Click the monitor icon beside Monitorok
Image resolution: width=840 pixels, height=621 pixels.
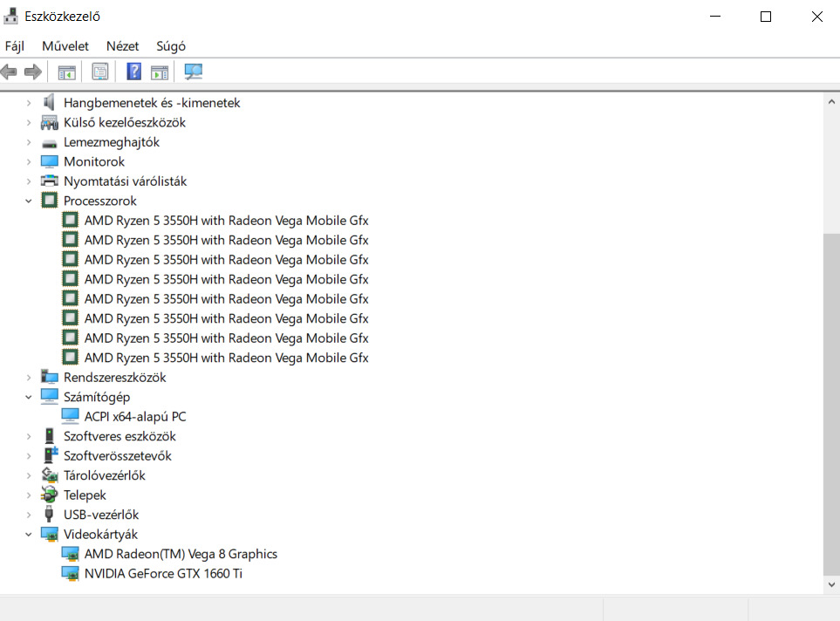pos(50,161)
